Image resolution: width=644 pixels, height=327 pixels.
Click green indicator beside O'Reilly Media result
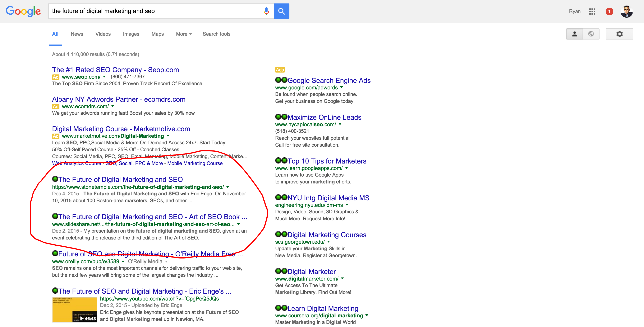pos(55,253)
